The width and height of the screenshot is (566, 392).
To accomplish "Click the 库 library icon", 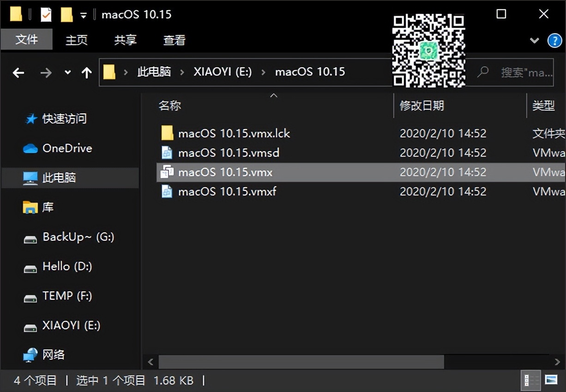I will coord(30,208).
